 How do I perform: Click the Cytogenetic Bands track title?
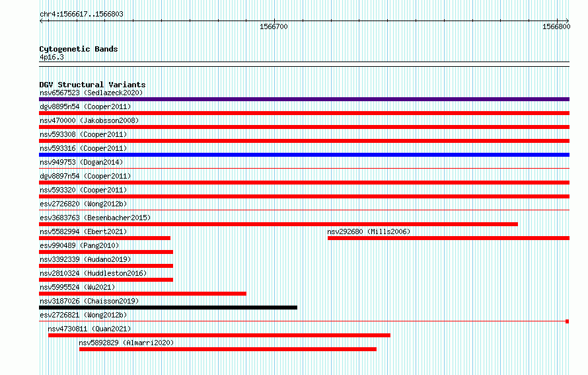point(79,49)
